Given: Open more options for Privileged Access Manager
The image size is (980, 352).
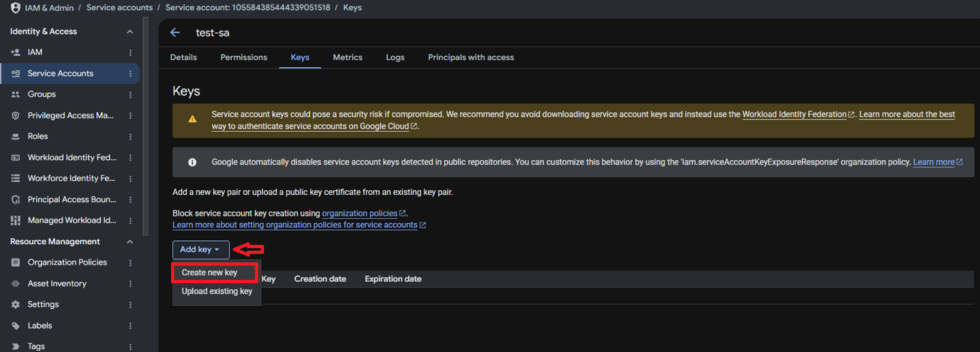Looking at the screenshot, I should 130,116.
